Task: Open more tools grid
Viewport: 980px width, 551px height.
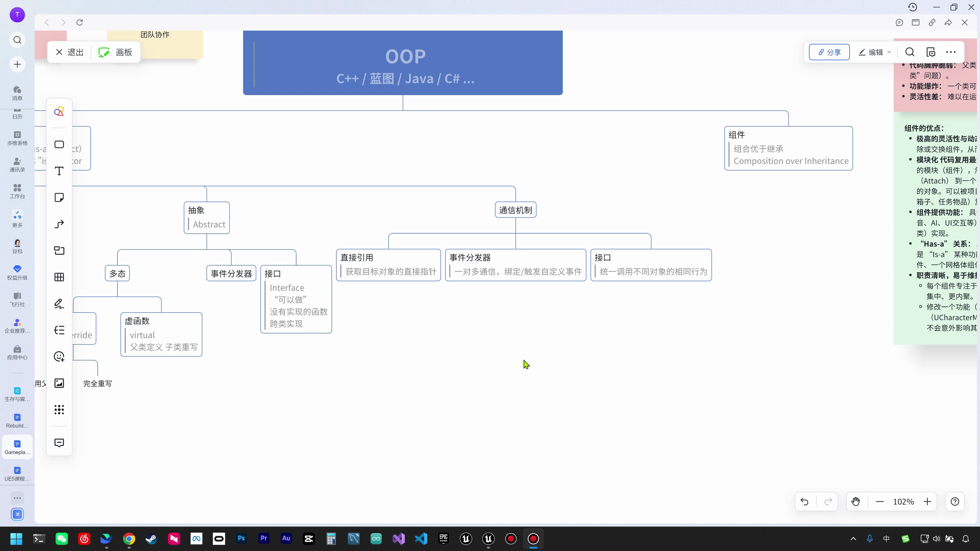Action: [x=59, y=409]
